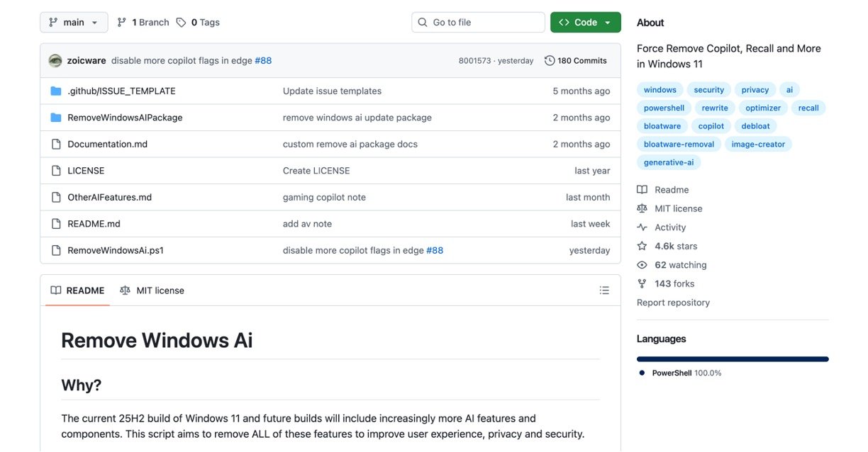Click the 'ai' topic tag
This screenshot has width=868, height=452.
[789, 90]
